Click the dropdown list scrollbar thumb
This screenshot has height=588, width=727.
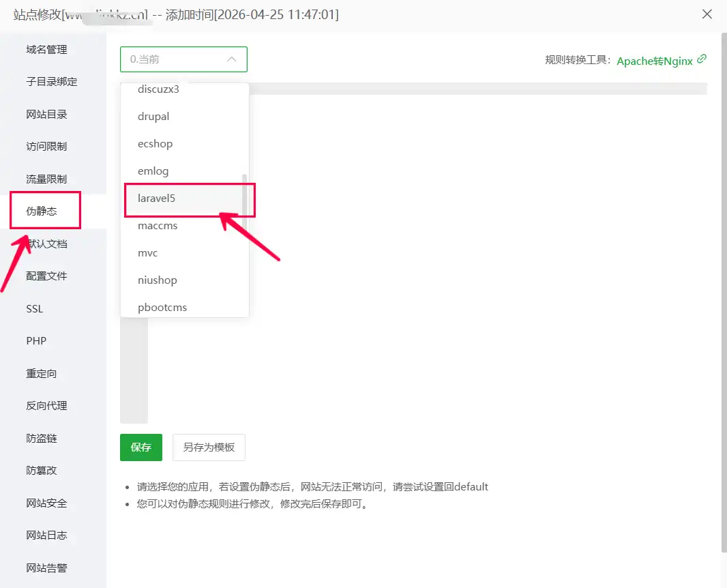(x=245, y=198)
